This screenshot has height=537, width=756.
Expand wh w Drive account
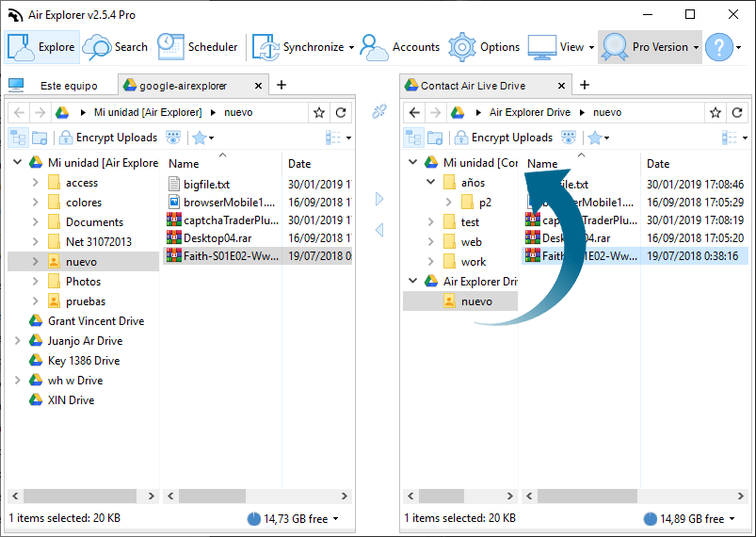click(17, 381)
